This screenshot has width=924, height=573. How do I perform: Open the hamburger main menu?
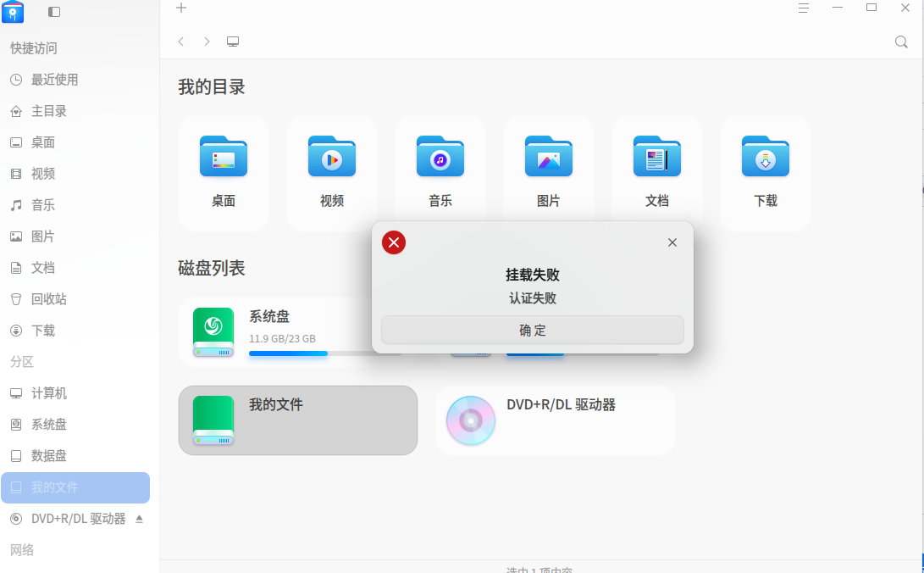(803, 8)
